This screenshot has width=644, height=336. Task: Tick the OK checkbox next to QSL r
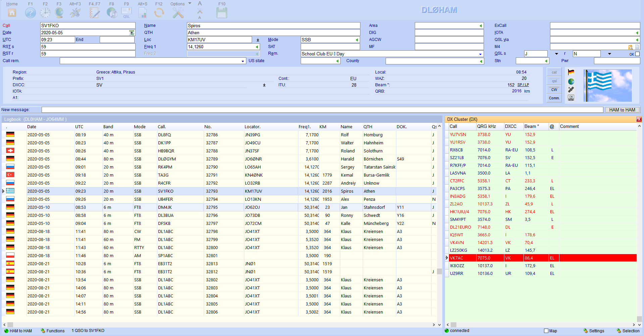pyautogui.click(x=638, y=54)
